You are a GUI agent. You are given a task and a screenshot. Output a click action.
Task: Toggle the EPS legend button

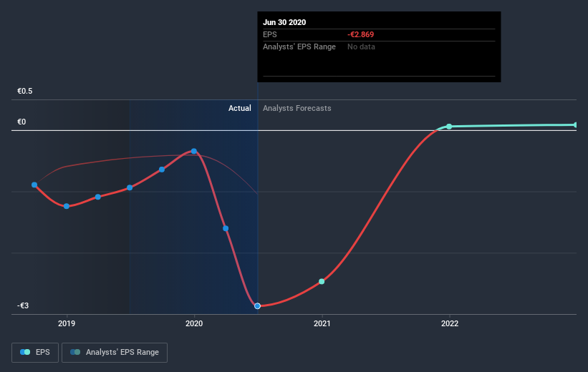pyautogui.click(x=35, y=352)
